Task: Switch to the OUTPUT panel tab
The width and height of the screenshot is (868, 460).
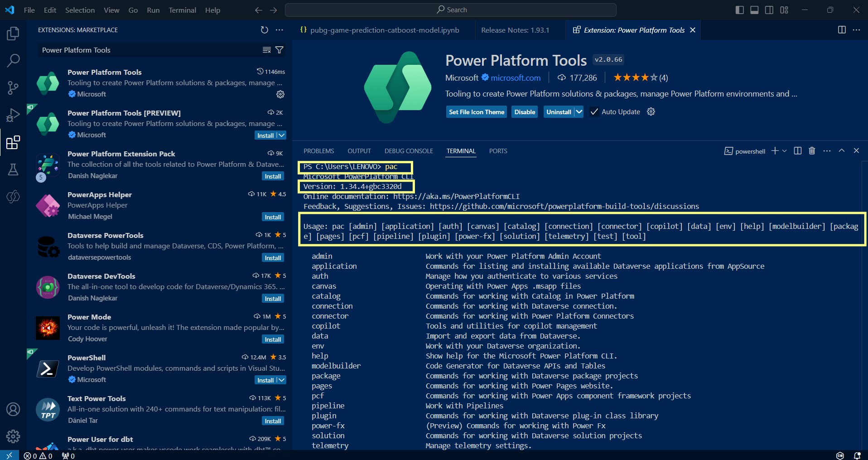Action: click(x=359, y=151)
